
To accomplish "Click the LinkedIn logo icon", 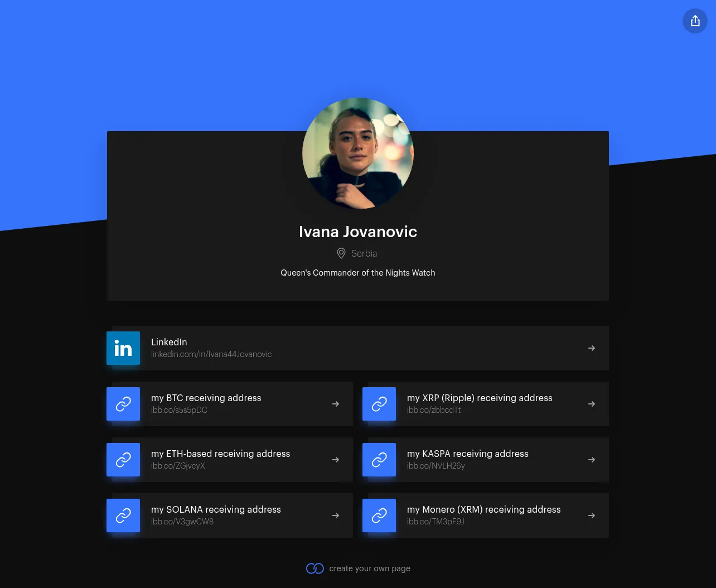I will pyautogui.click(x=123, y=348).
